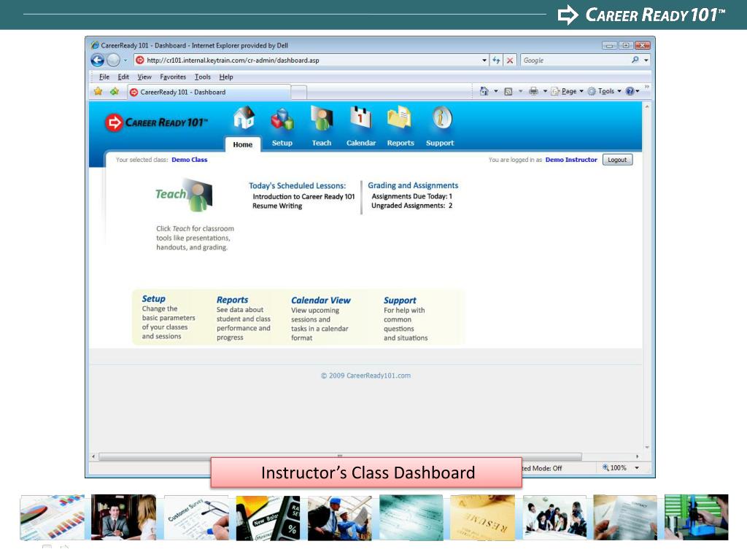
Task: Switch to the Calendar navigation tab
Action: [x=360, y=143]
